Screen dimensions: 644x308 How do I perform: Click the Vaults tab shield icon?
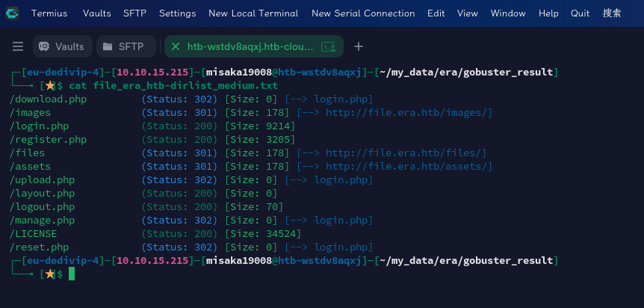(x=44, y=46)
